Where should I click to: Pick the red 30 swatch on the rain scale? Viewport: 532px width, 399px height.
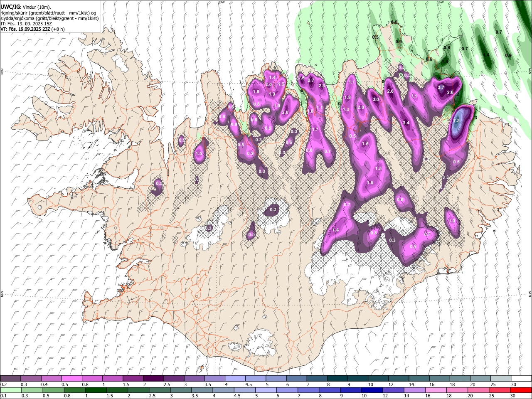coord(520,390)
